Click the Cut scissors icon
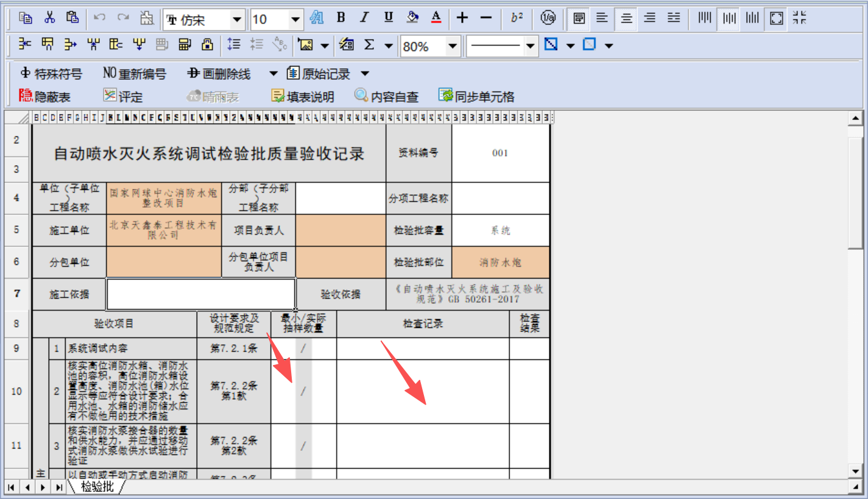Image resolution: width=868 pixels, height=499 pixels. (49, 18)
